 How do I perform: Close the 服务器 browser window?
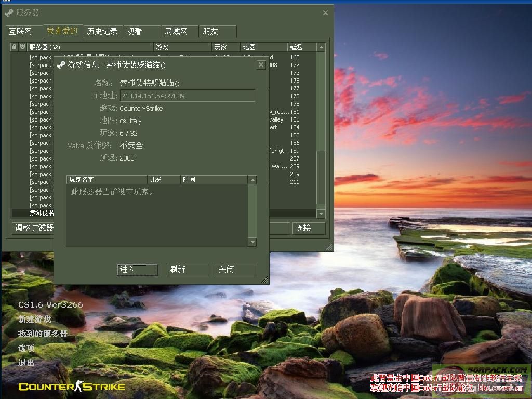[325, 12]
